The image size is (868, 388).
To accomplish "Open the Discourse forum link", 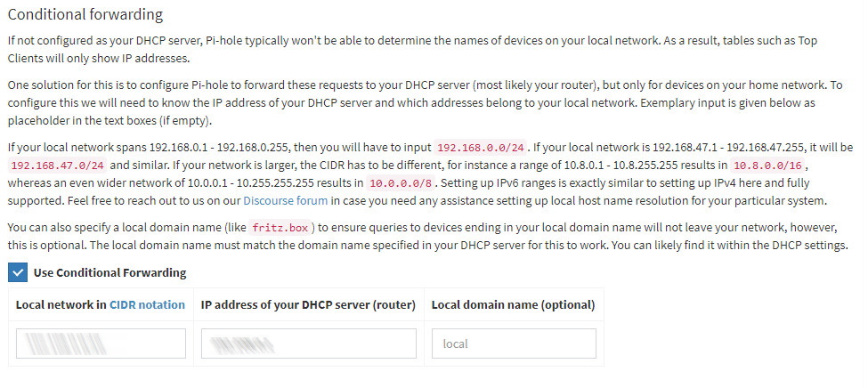I will click(x=285, y=200).
